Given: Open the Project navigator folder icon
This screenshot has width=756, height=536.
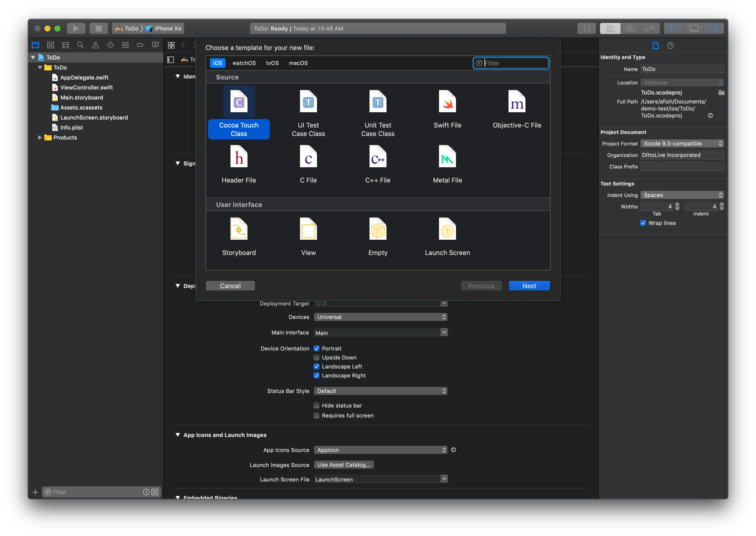Looking at the screenshot, I should click(x=35, y=45).
